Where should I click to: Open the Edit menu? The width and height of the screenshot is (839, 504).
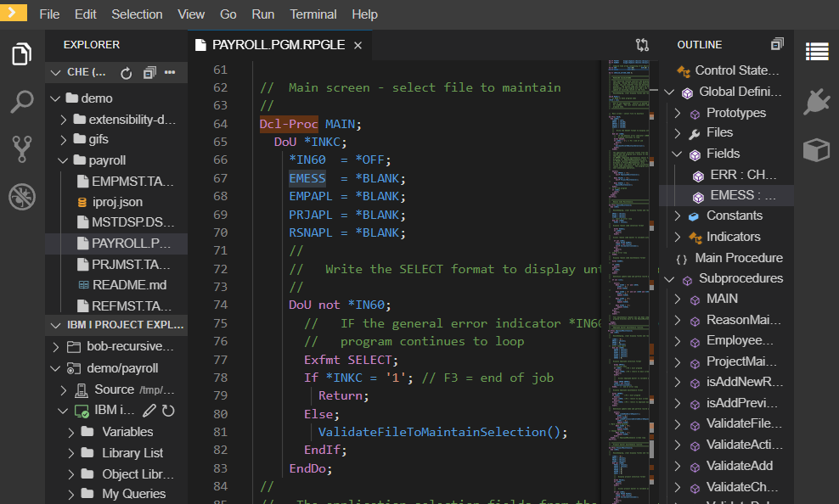click(x=86, y=14)
